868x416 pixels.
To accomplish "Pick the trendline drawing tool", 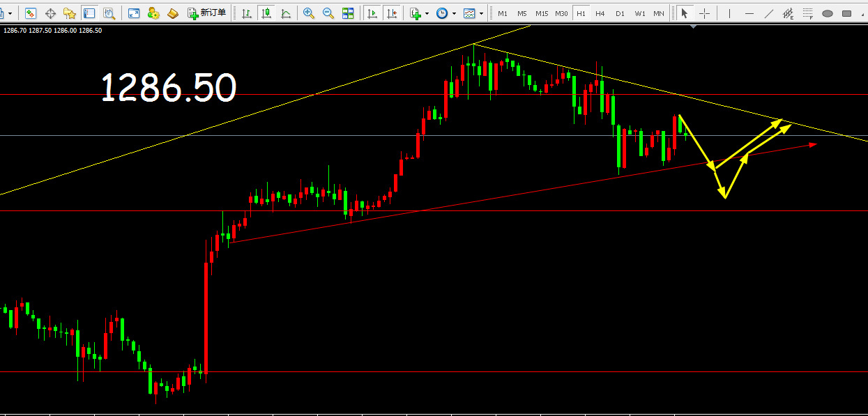I will 768,13.
